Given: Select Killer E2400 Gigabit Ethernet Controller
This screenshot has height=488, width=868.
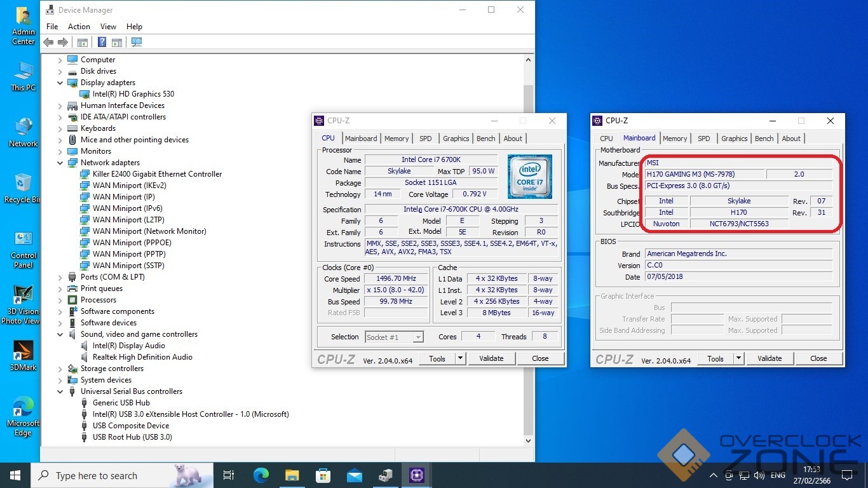Looking at the screenshot, I should (157, 174).
